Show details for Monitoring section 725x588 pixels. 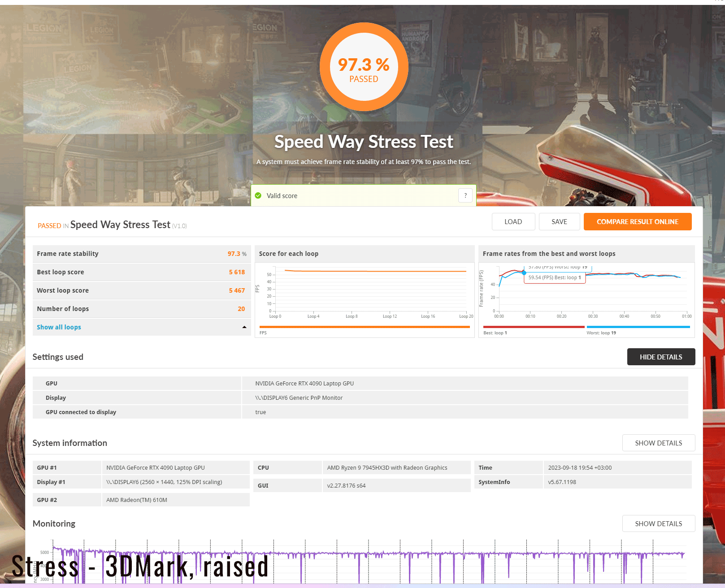[x=659, y=523]
